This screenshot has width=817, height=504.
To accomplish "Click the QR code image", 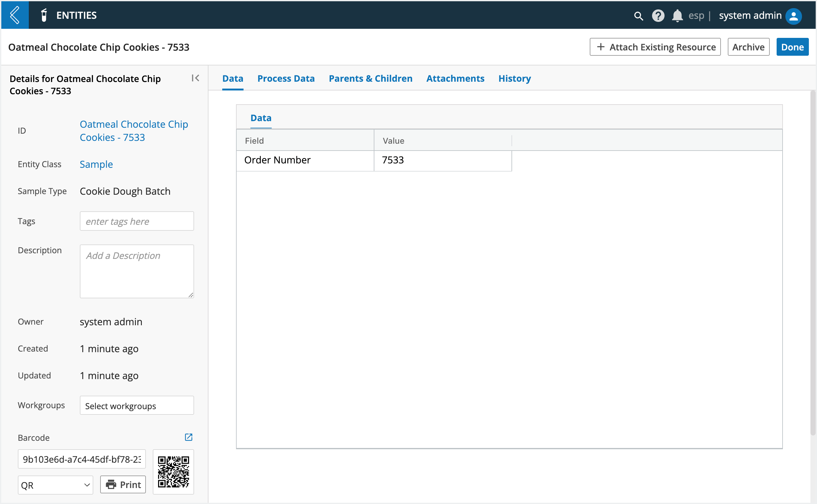I will [x=173, y=472].
